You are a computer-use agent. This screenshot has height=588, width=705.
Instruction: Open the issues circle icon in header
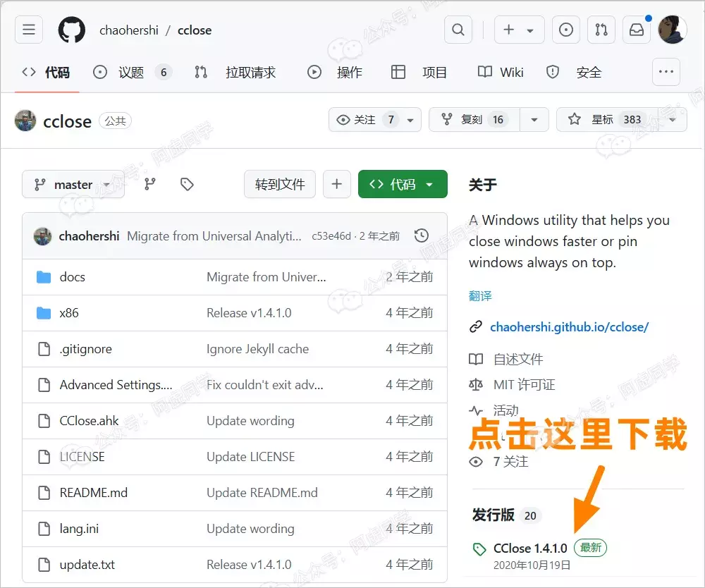click(x=565, y=30)
